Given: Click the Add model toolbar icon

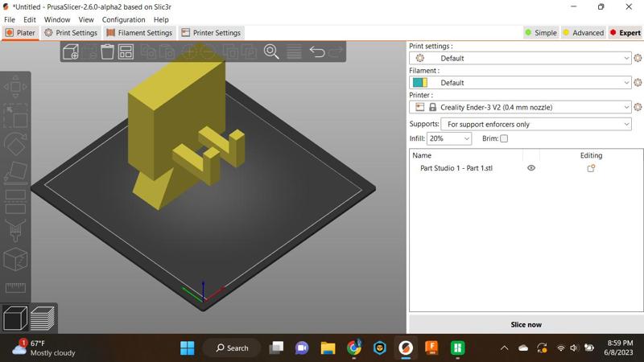Looking at the screenshot, I should (71, 51).
